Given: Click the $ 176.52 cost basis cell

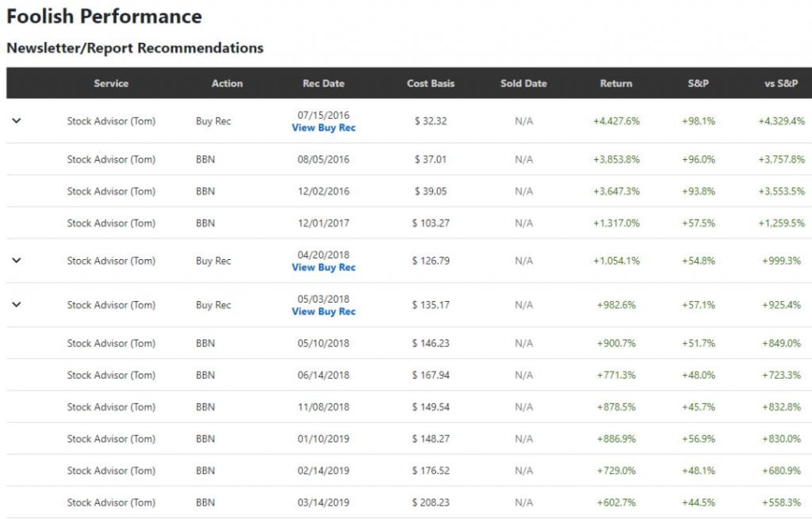Looking at the screenshot, I should [431, 471].
